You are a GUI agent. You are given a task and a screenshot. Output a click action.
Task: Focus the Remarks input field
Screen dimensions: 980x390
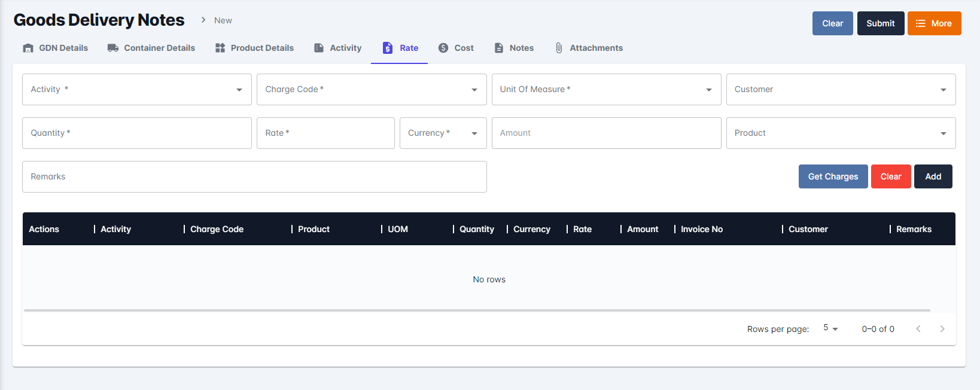pos(254,176)
